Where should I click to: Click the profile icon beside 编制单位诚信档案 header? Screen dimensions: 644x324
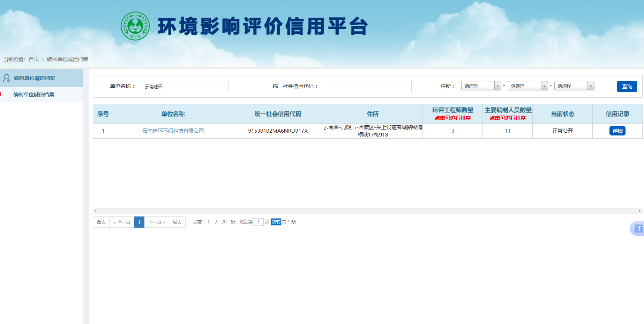(x=6, y=78)
